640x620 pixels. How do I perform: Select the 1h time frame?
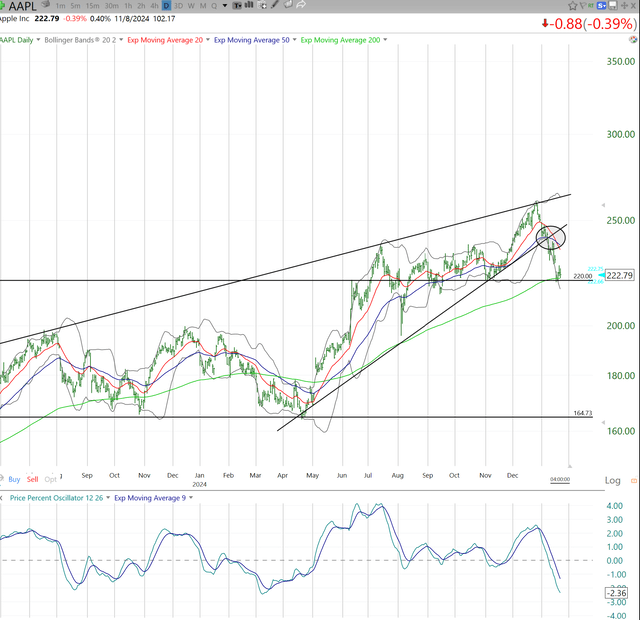[x=128, y=6]
